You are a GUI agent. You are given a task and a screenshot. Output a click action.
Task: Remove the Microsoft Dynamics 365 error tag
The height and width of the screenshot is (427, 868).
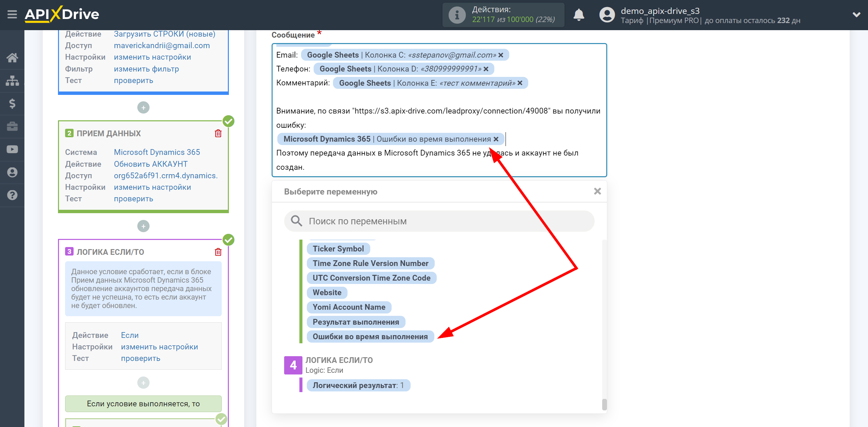[x=496, y=139]
